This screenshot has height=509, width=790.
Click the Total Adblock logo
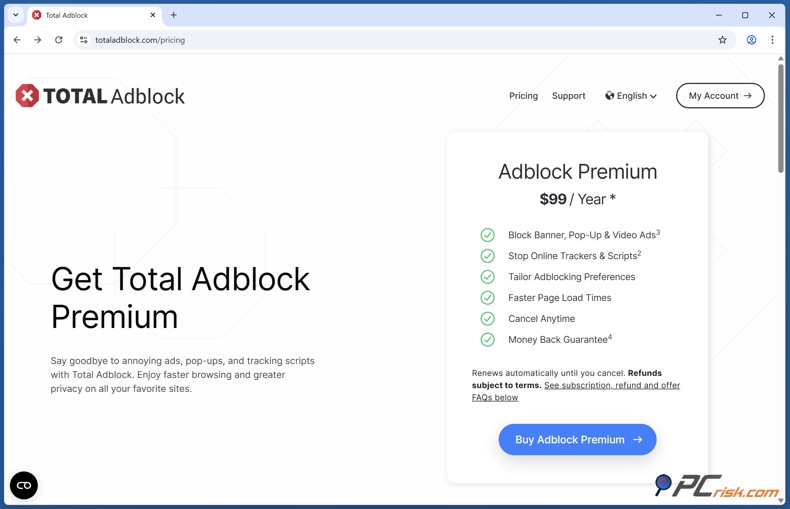tap(100, 96)
